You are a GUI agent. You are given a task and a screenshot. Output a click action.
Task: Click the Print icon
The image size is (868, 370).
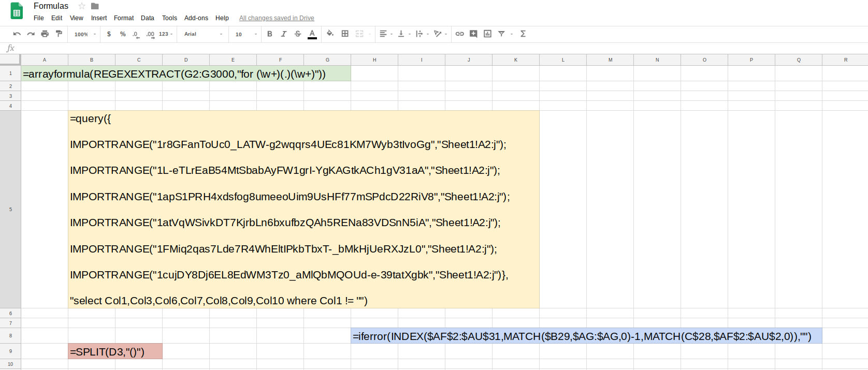pos(45,34)
